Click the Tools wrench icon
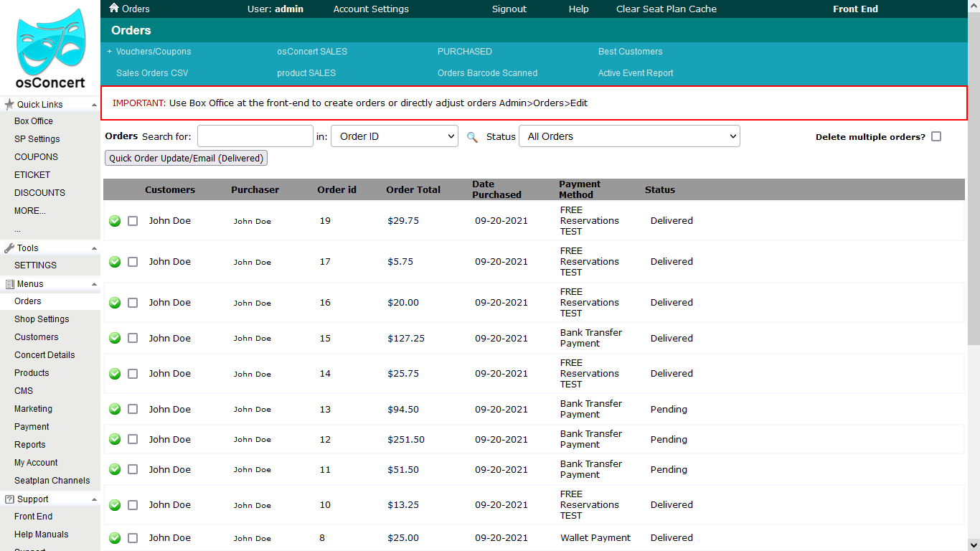 click(x=9, y=248)
